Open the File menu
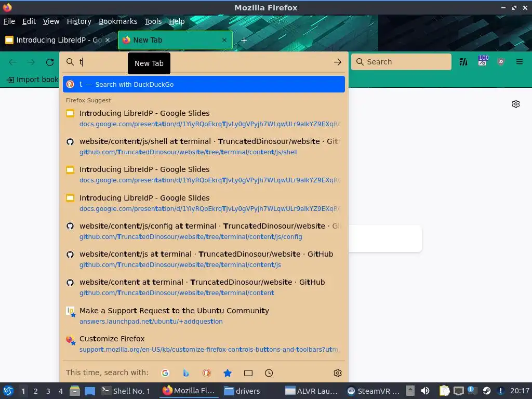This screenshot has height=399, width=532. (x=9, y=21)
